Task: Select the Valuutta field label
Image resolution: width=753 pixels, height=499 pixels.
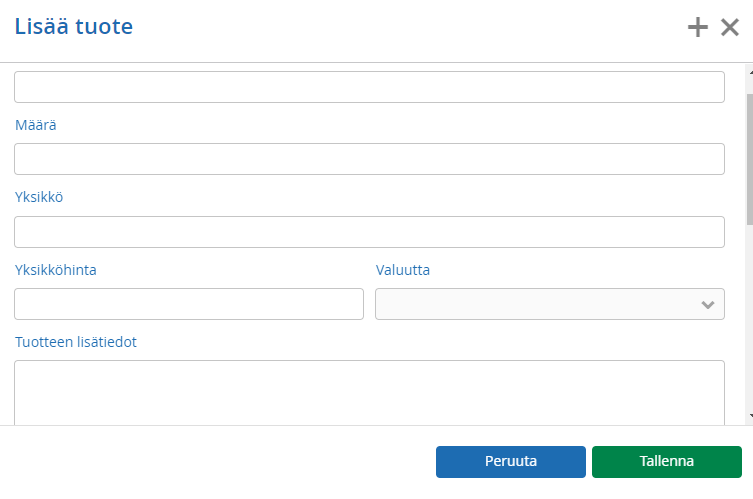Action: click(x=402, y=270)
